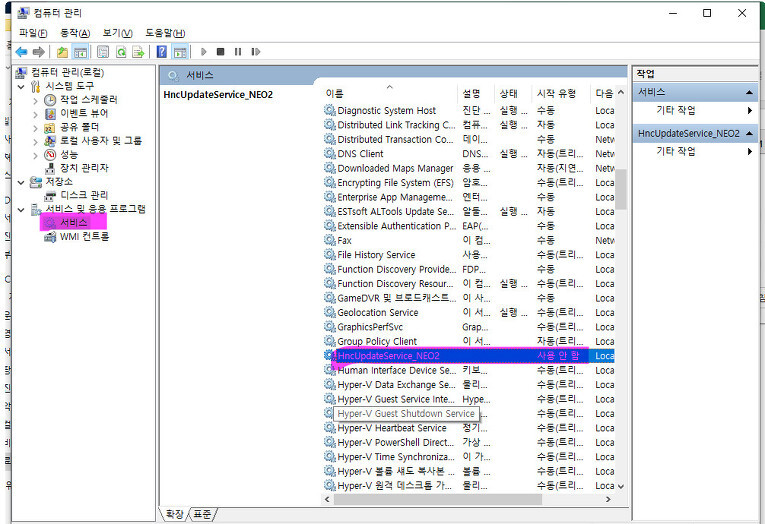Image resolution: width=765 pixels, height=524 pixels.
Task: Open the 보기(V) menu
Action: (117, 33)
